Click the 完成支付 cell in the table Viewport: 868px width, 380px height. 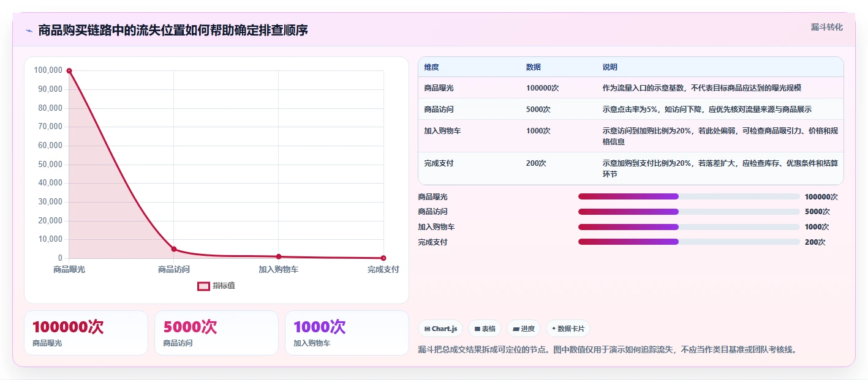[439, 163]
